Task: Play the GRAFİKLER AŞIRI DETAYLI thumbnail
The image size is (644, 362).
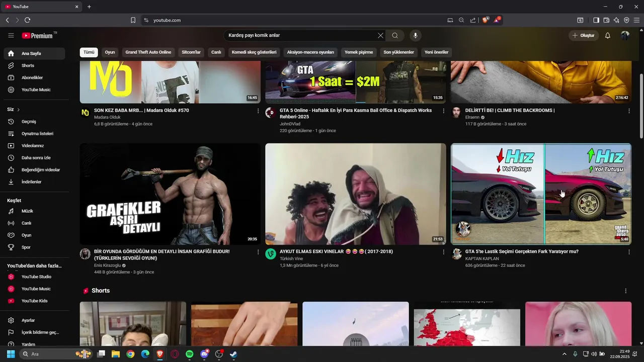Action: 170,194
